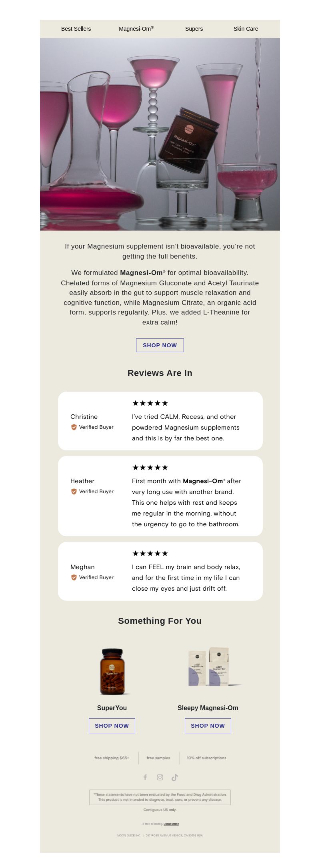
Task: Click the five-star rating above Christine's review
Action: tap(150, 403)
